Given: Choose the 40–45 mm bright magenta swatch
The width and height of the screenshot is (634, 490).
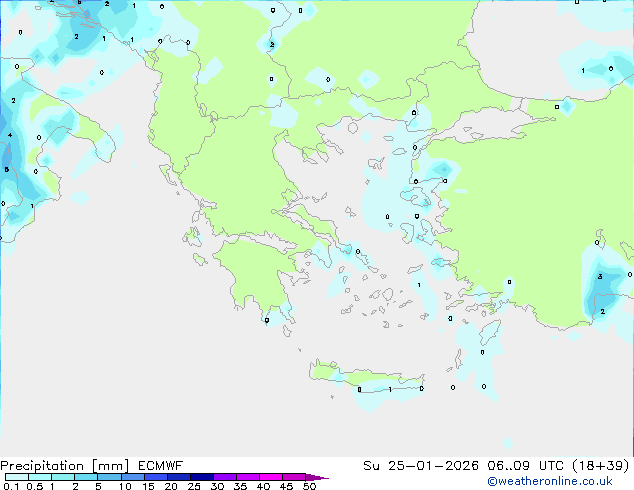Looking at the screenshot, I should point(271,477).
